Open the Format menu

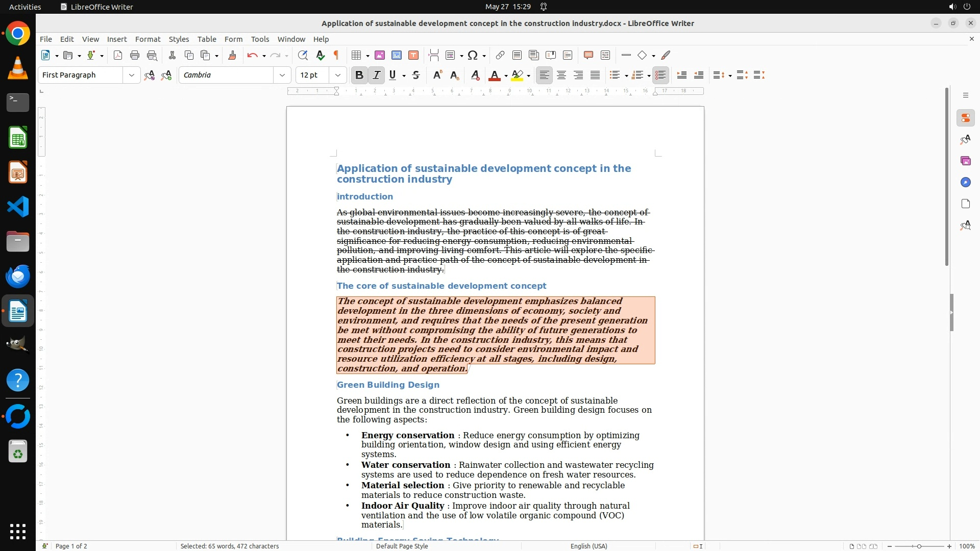point(148,39)
